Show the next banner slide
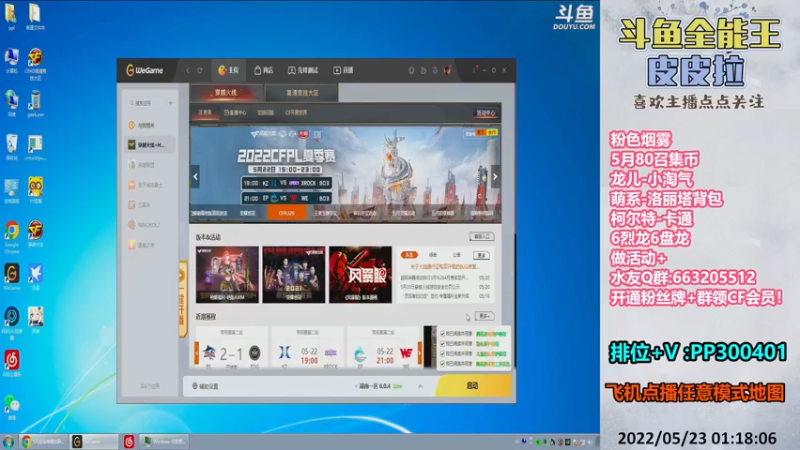Image resolution: width=800 pixels, height=450 pixels. pos(495,177)
